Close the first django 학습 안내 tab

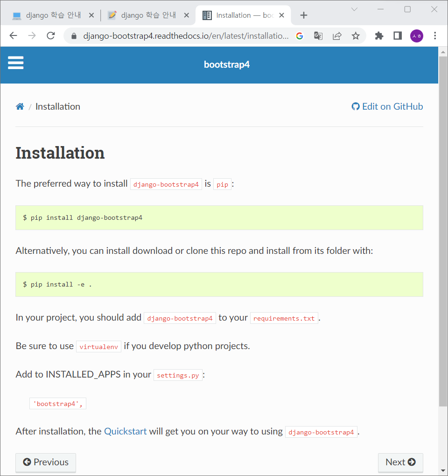(x=91, y=15)
